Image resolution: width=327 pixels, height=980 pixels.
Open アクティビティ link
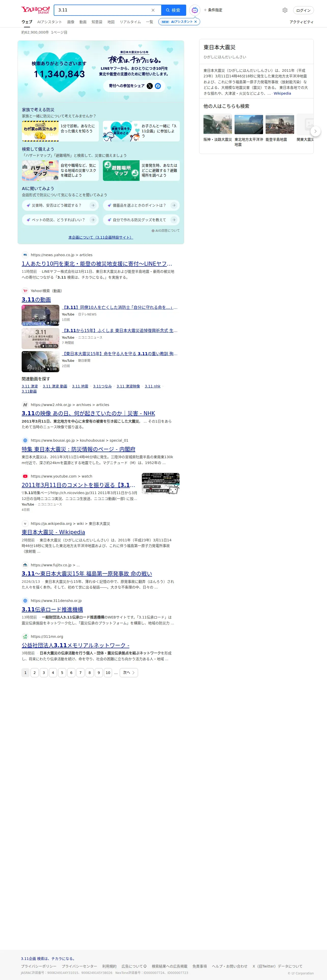coord(302,22)
